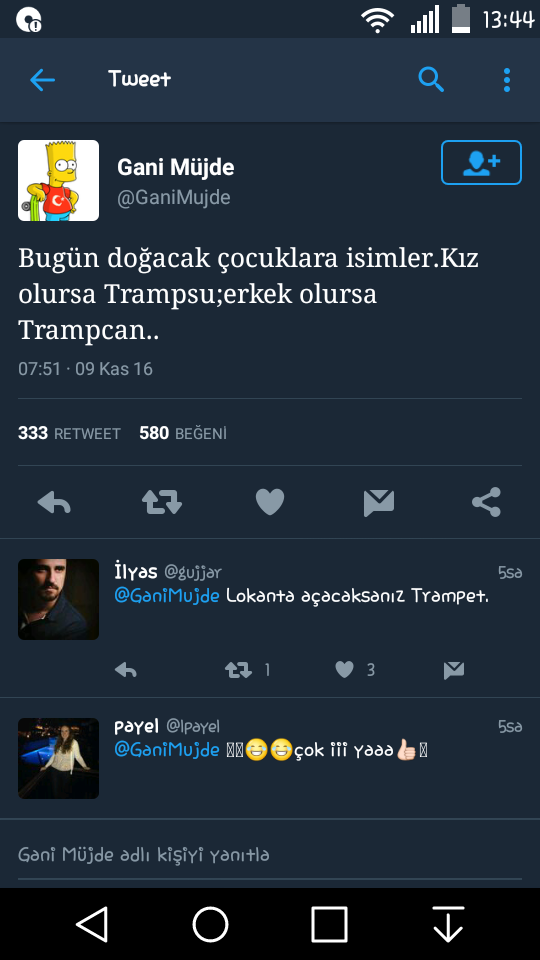Tap the 'Gani Müjde adlı kişiyi yanıtla' field
The image size is (540, 960).
pyautogui.click(x=270, y=854)
